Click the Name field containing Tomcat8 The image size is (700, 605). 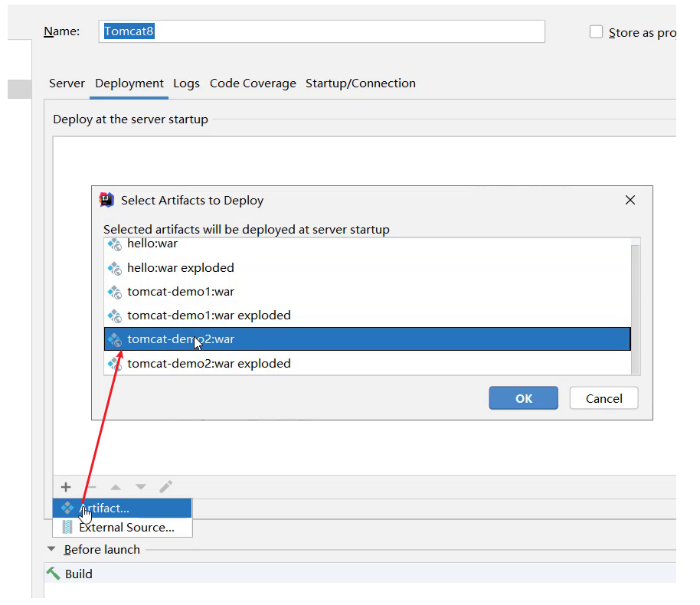(x=322, y=31)
